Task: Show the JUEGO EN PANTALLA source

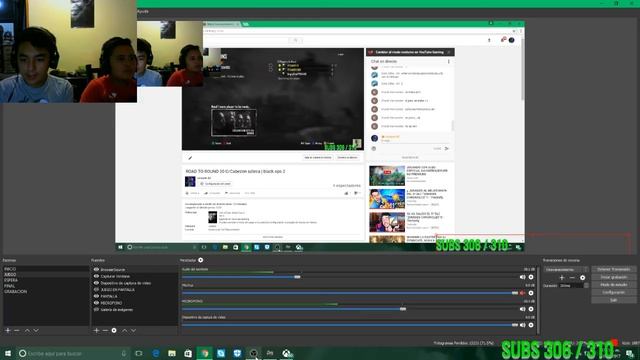Action: [96, 289]
